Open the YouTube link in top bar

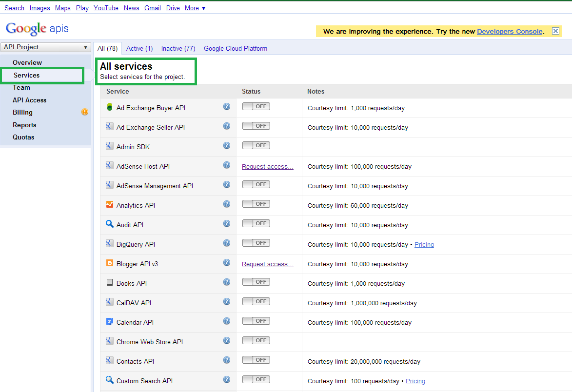click(106, 8)
